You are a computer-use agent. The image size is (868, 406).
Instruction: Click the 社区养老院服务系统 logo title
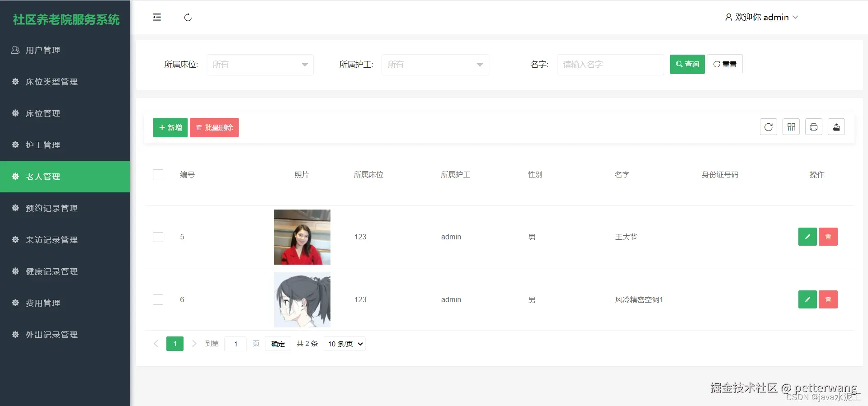pyautogui.click(x=66, y=19)
